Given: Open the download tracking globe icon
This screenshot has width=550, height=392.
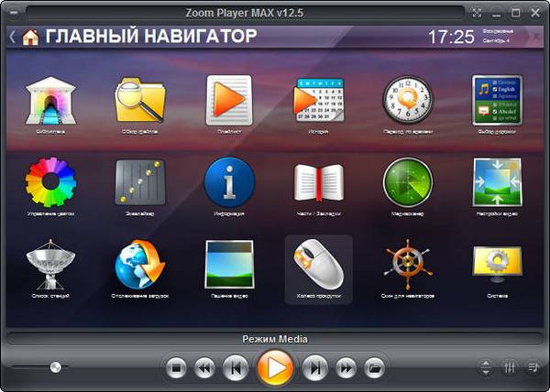Looking at the screenshot, I should [140, 264].
